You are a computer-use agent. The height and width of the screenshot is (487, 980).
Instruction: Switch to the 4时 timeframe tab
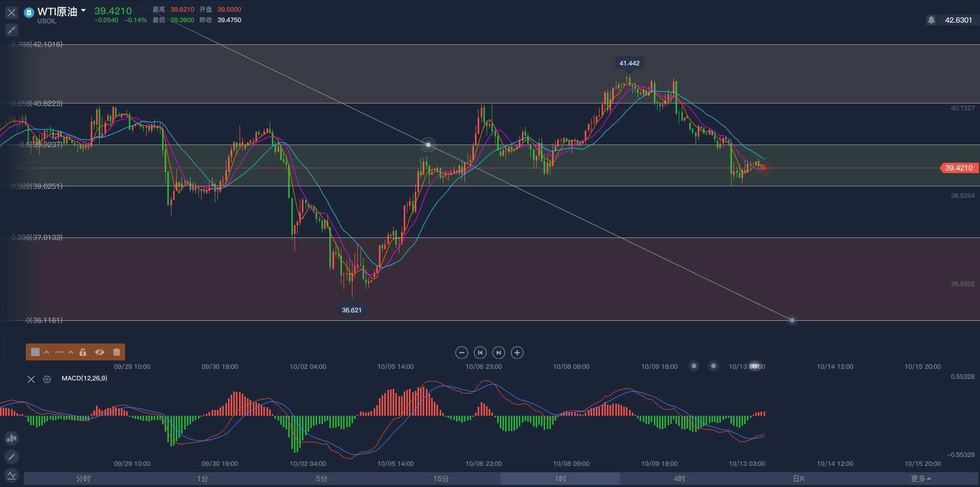click(679, 479)
